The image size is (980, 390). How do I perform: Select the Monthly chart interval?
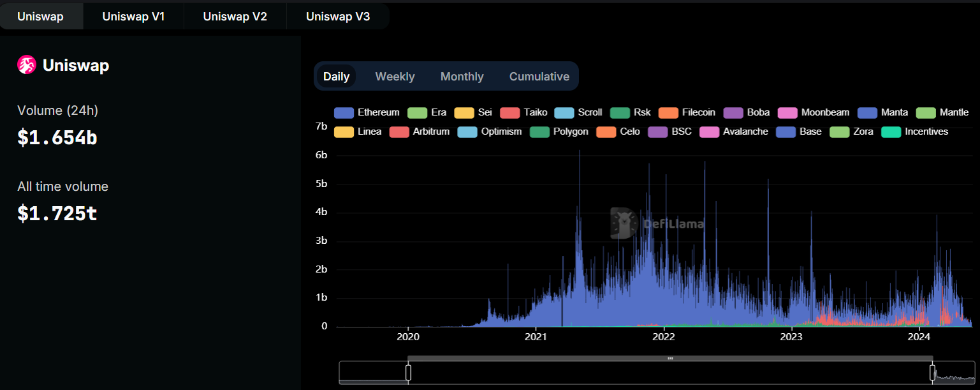pyautogui.click(x=462, y=77)
